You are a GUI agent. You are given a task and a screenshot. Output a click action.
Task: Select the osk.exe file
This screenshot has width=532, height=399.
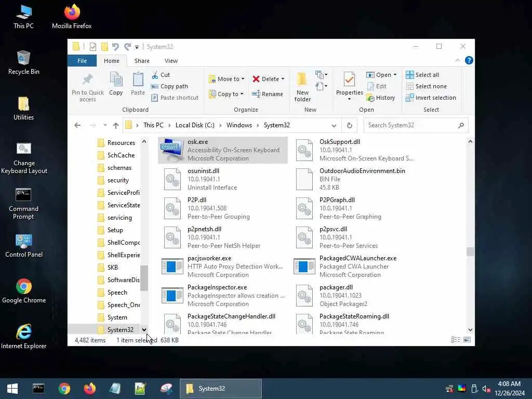click(223, 150)
